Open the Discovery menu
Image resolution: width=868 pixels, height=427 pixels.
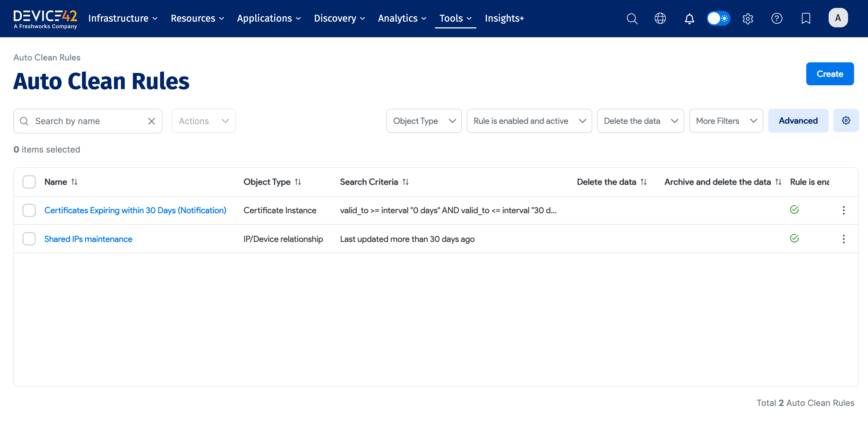339,18
